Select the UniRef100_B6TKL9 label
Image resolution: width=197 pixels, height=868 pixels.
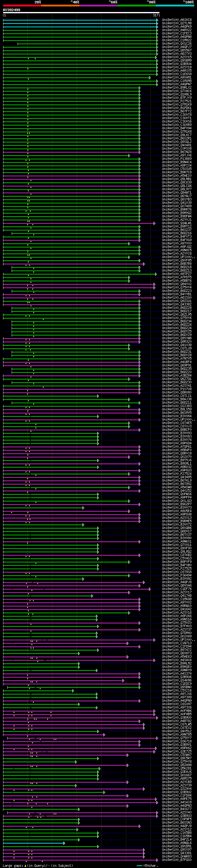pyautogui.click(x=177, y=481)
